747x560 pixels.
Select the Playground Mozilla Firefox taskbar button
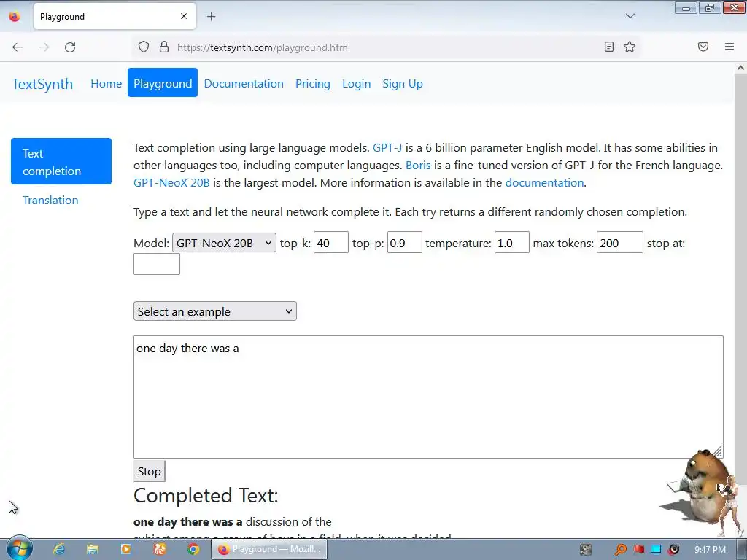[269, 549]
